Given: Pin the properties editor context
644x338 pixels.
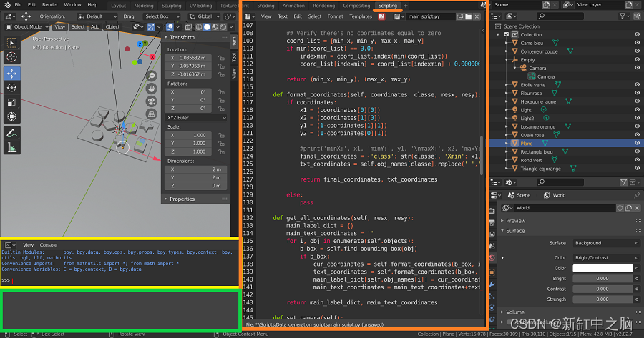Looking at the screenshot, I should click(637, 195).
